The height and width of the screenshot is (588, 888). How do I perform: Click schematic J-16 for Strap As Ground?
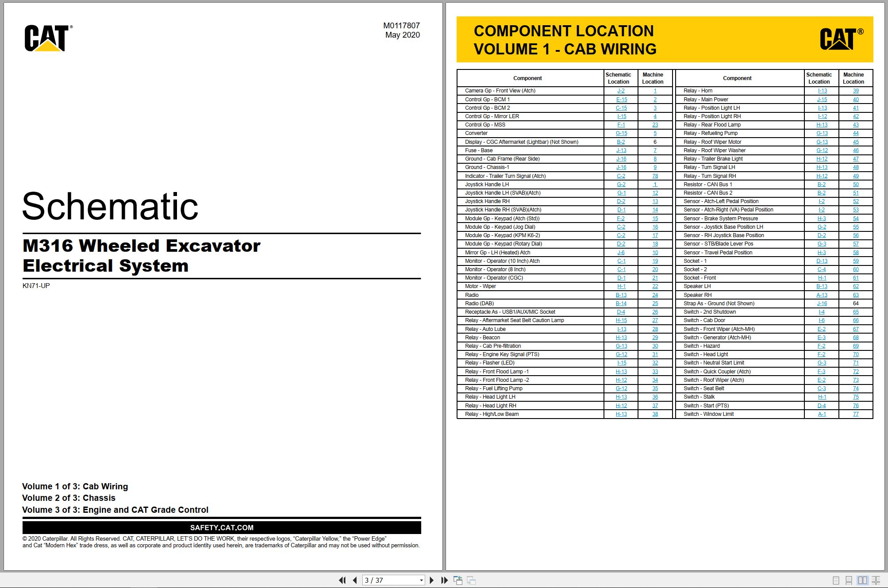(x=822, y=304)
